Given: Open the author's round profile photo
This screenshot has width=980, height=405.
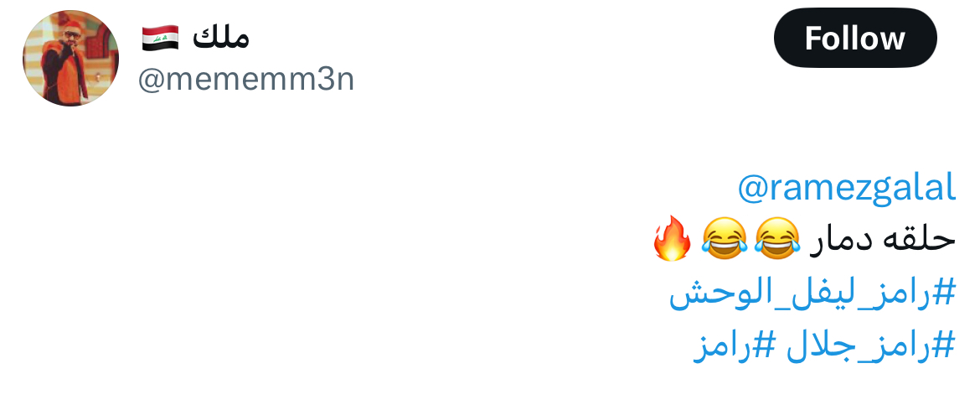Looking at the screenshot, I should (x=70, y=59).
